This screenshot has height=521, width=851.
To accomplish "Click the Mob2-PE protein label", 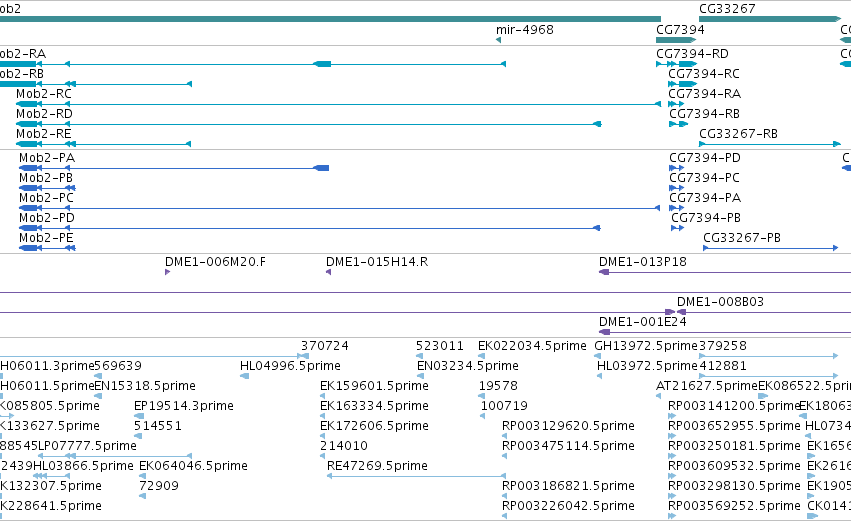I will point(46,238).
